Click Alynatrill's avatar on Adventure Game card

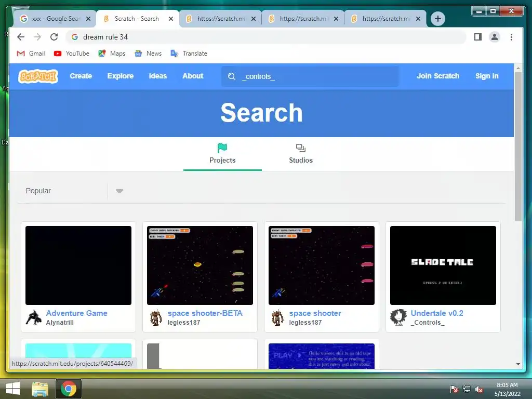(x=34, y=317)
